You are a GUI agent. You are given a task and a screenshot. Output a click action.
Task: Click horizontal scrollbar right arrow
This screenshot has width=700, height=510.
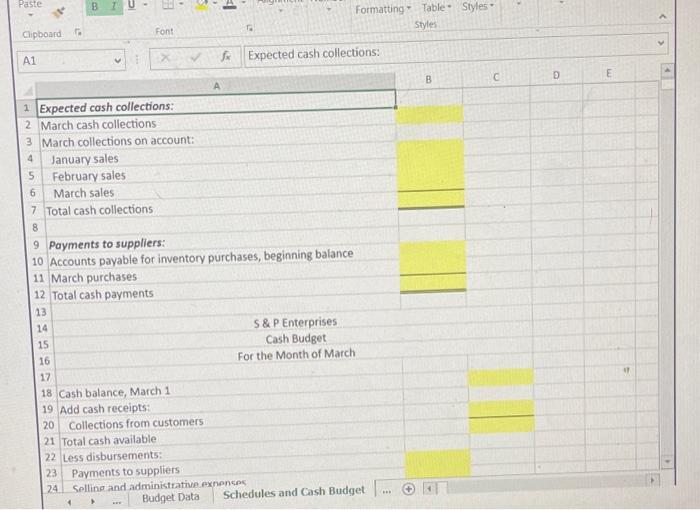[653, 481]
